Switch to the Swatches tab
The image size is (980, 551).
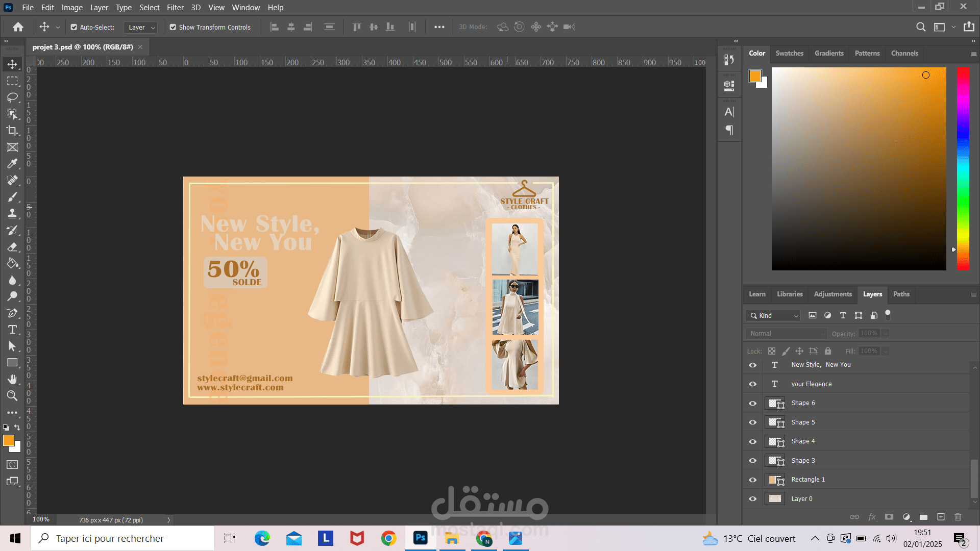[x=789, y=53]
